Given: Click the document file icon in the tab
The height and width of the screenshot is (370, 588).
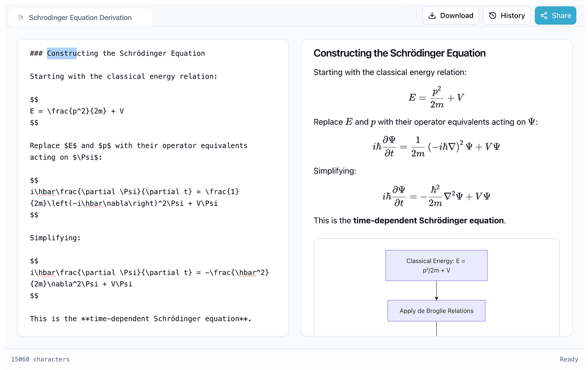Looking at the screenshot, I should pos(21,18).
